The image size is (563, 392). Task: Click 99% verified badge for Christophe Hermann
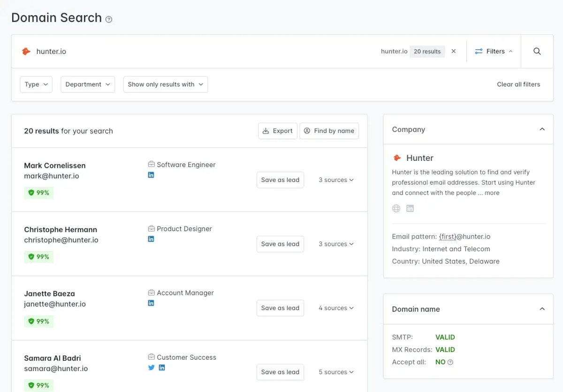coord(39,257)
